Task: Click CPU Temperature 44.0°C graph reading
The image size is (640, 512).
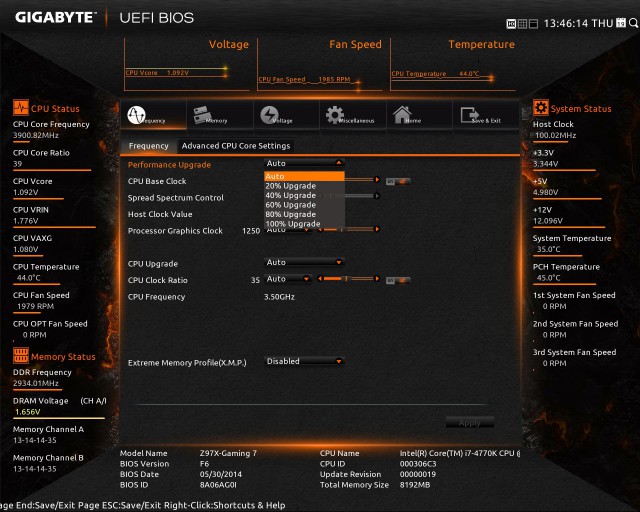Action: pyautogui.click(x=436, y=73)
